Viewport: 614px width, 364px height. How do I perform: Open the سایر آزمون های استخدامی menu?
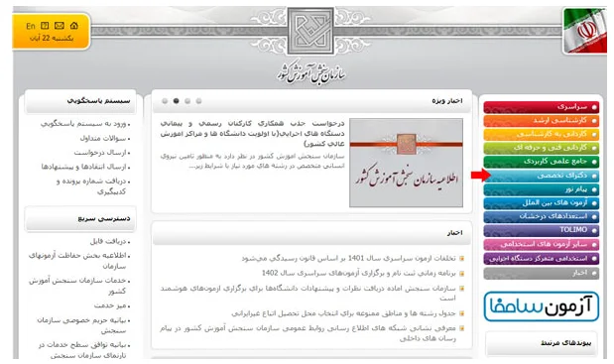click(x=542, y=245)
